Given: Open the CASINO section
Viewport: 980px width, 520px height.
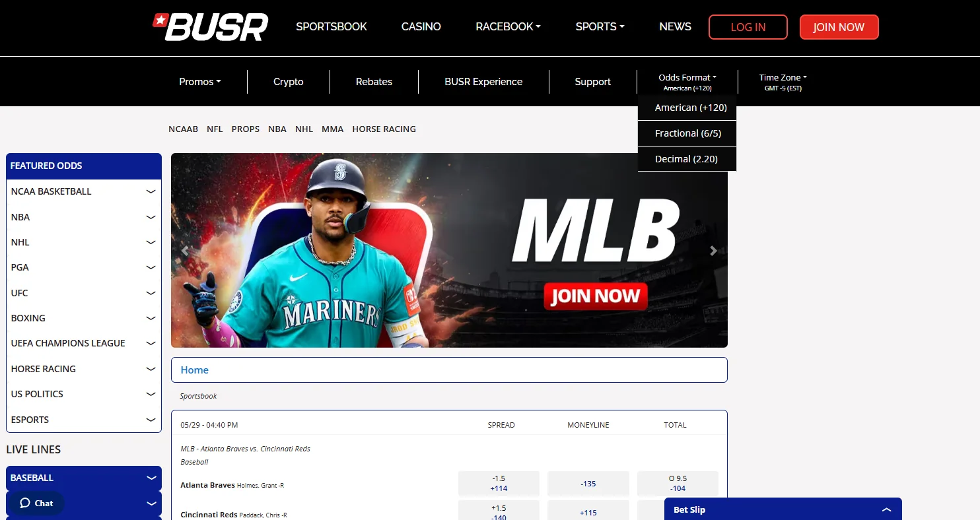Looking at the screenshot, I should 421,27.
